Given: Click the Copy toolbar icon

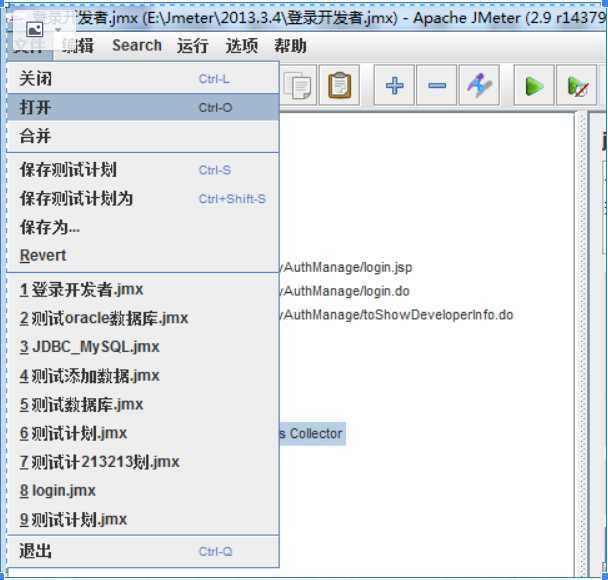Looking at the screenshot, I should tap(298, 85).
